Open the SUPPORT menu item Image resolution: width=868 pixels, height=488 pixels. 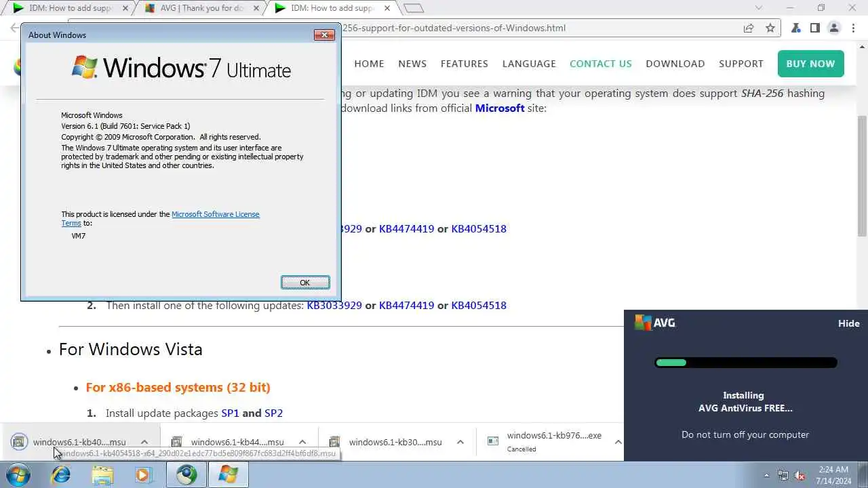coord(741,64)
